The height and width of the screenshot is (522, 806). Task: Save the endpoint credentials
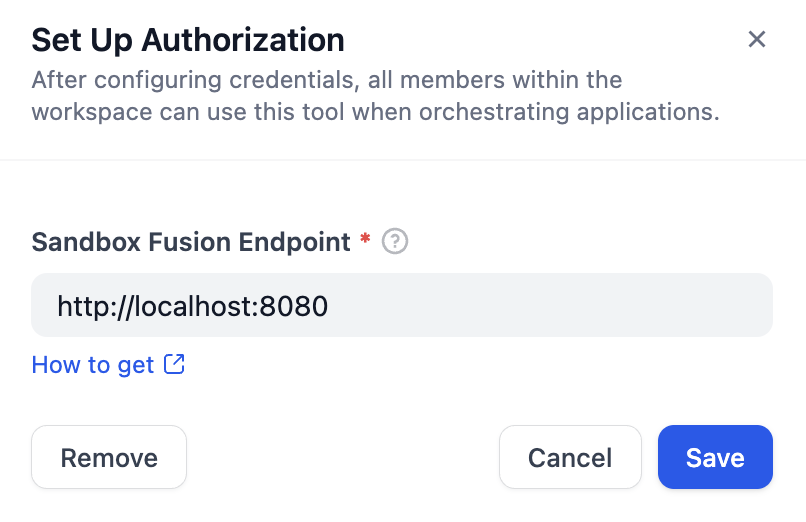pyautogui.click(x=715, y=457)
